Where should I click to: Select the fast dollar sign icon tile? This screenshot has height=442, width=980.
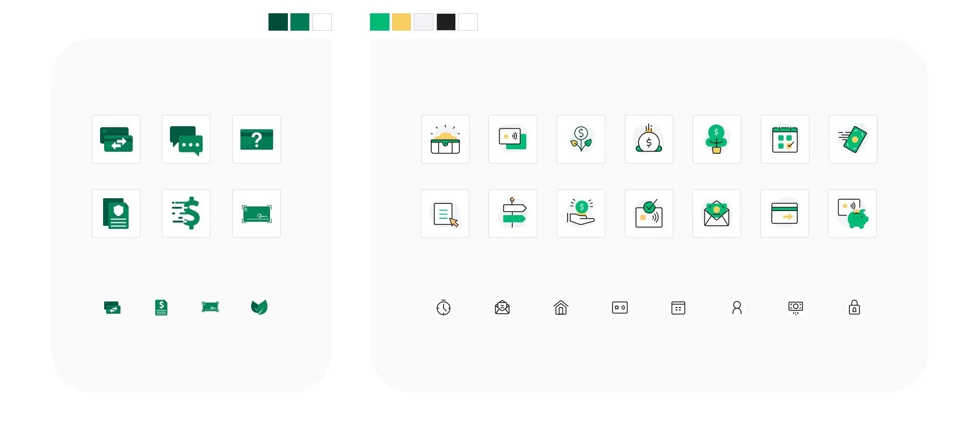pos(186,213)
